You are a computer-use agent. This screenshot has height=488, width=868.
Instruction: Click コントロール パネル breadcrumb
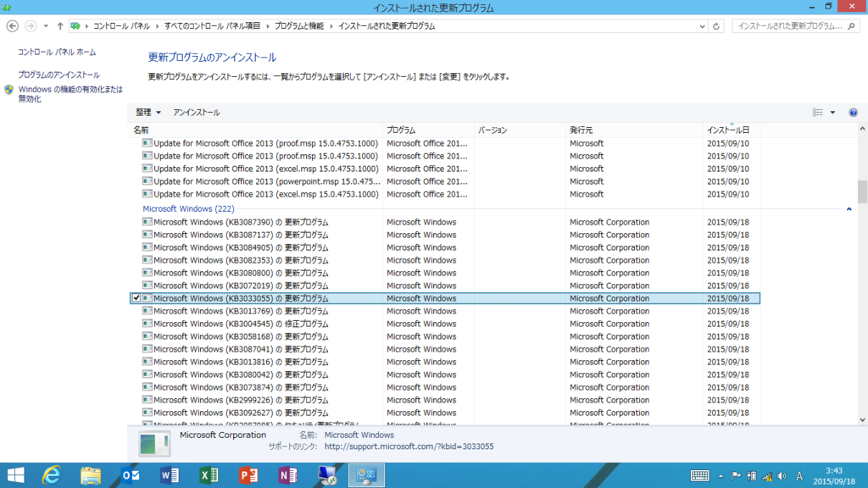(x=121, y=26)
